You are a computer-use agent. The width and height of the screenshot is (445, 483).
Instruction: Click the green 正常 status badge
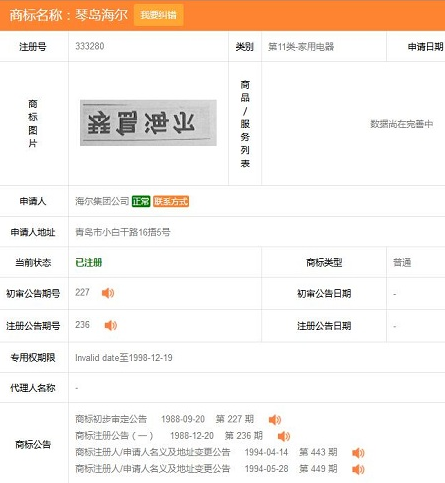[141, 201]
